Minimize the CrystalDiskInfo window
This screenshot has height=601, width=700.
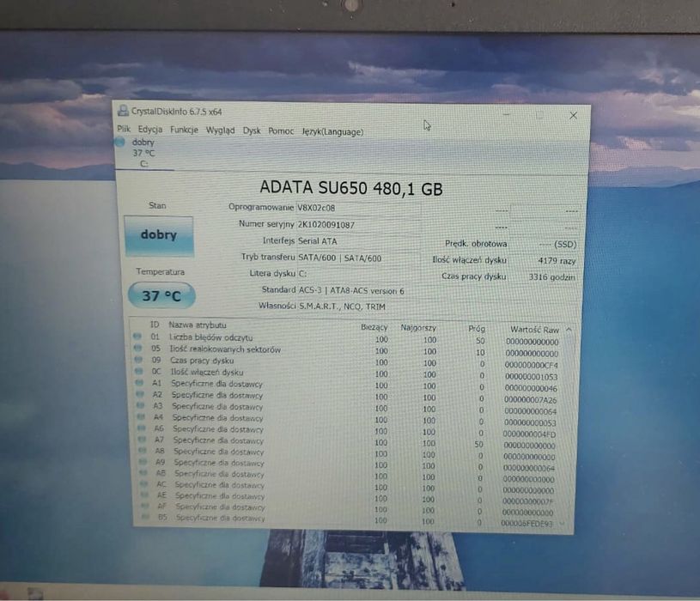point(506,114)
